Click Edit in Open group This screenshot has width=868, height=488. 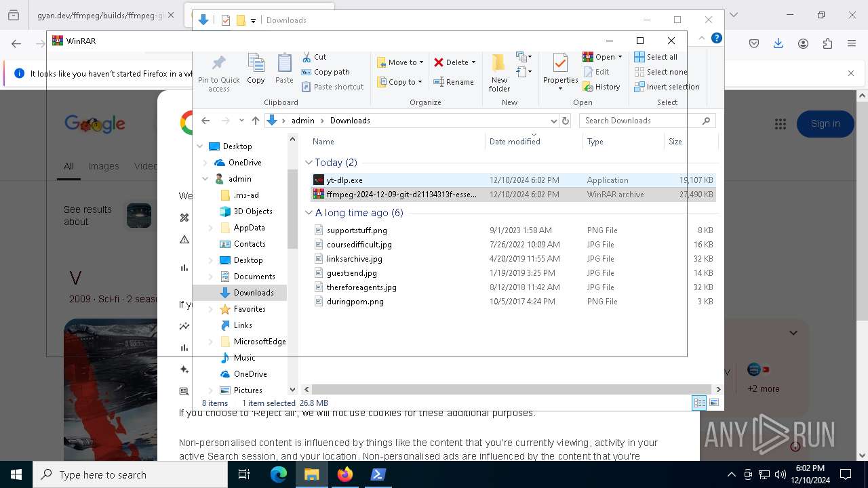pyautogui.click(x=596, y=72)
